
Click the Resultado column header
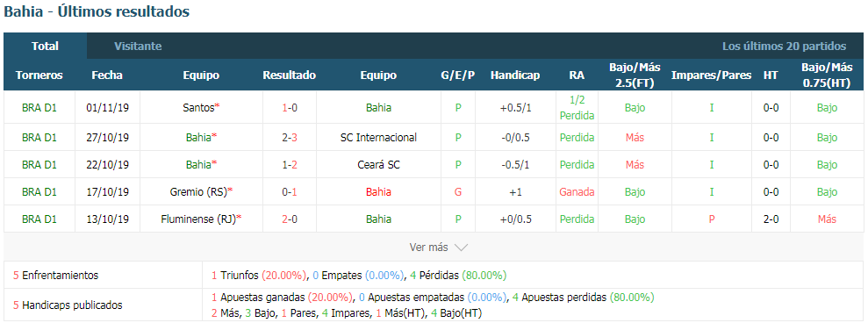click(x=290, y=75)
